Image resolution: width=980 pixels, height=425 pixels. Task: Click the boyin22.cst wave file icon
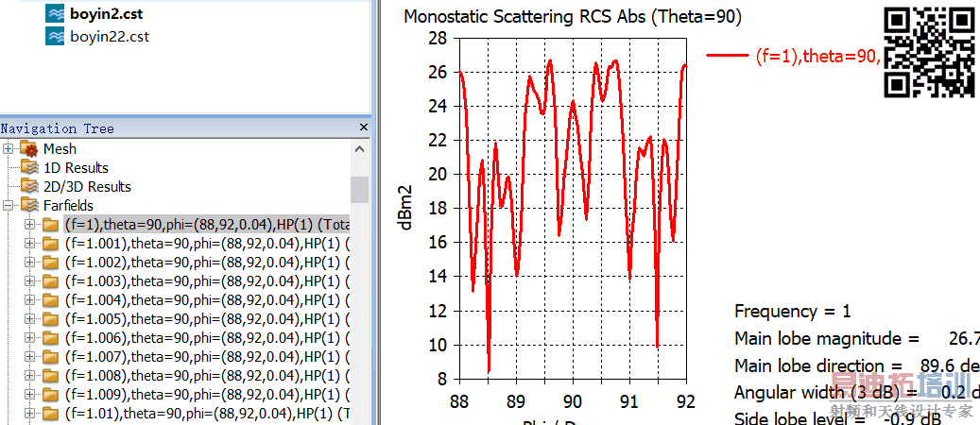55,36
